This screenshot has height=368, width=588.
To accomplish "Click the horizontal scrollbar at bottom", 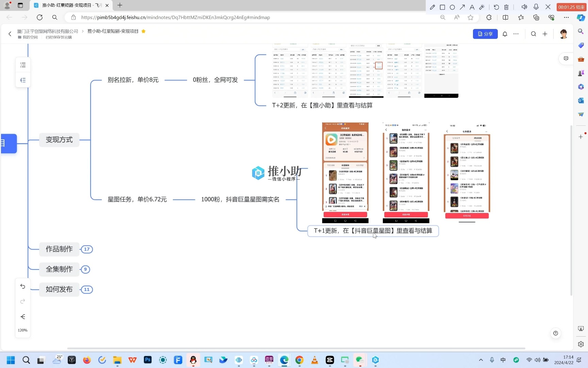I will point(296,348).
